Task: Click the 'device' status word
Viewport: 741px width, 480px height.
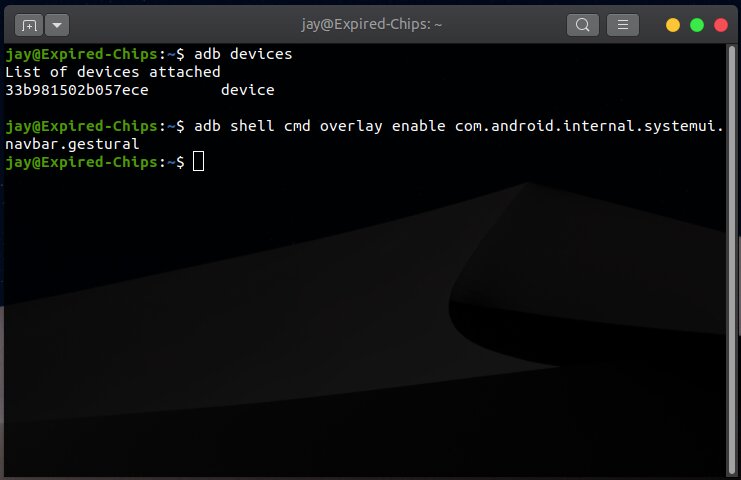Action: pos(248,90)
